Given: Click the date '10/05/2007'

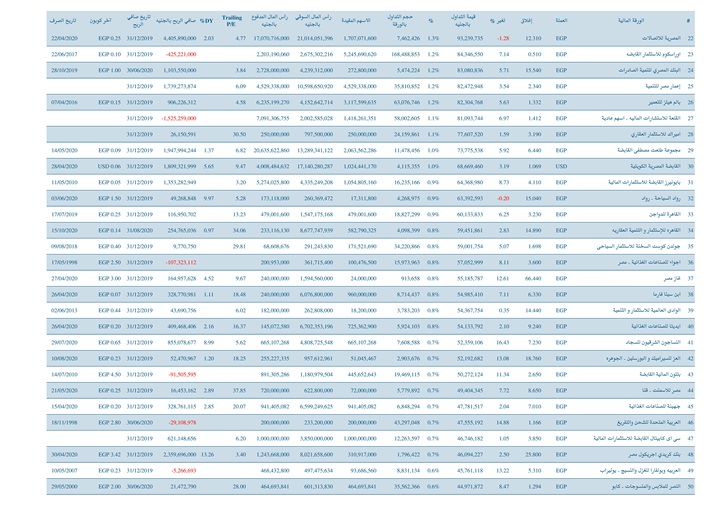Looking at the screenshot, I should 64,471.
